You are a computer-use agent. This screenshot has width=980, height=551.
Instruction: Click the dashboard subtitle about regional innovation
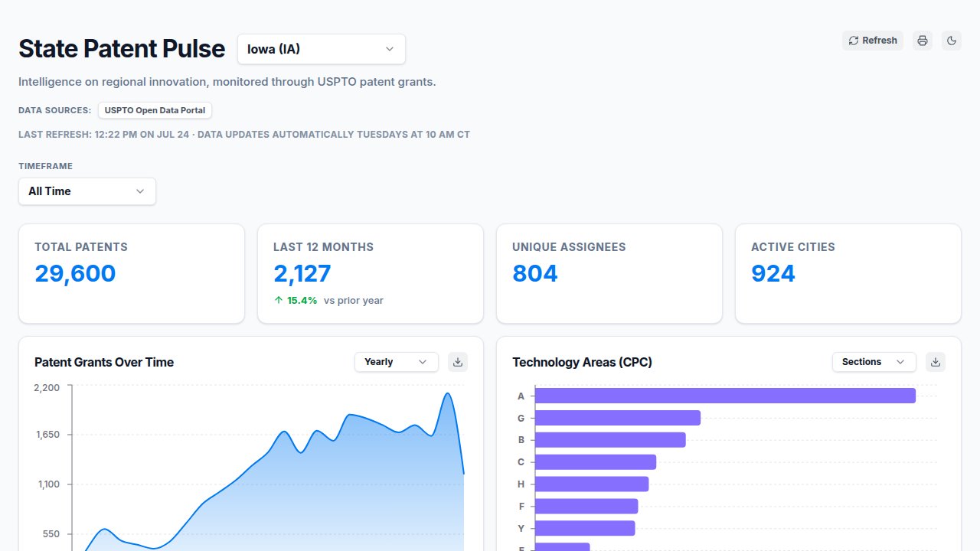227,82
